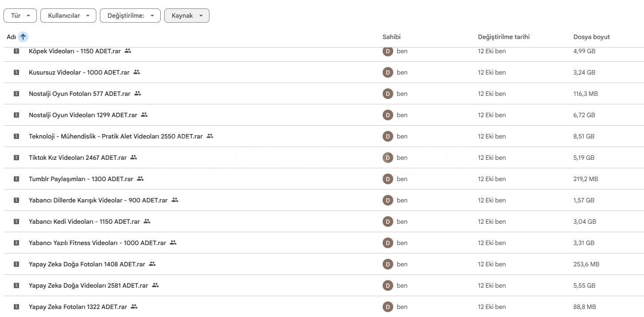The height and width of the screenshot is (317, 644).
Task: Click shared-people icon on Nostalji Oyun Fotoları
Action: (x=138, y=94)
